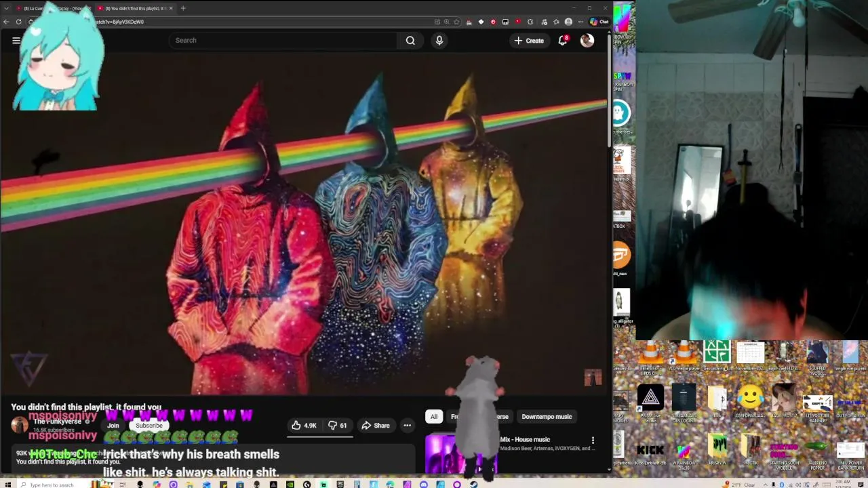This screenshot has width=868, height=488.
Task: Switch to the first La Cum... browser tab
Action: click(54, 8)
